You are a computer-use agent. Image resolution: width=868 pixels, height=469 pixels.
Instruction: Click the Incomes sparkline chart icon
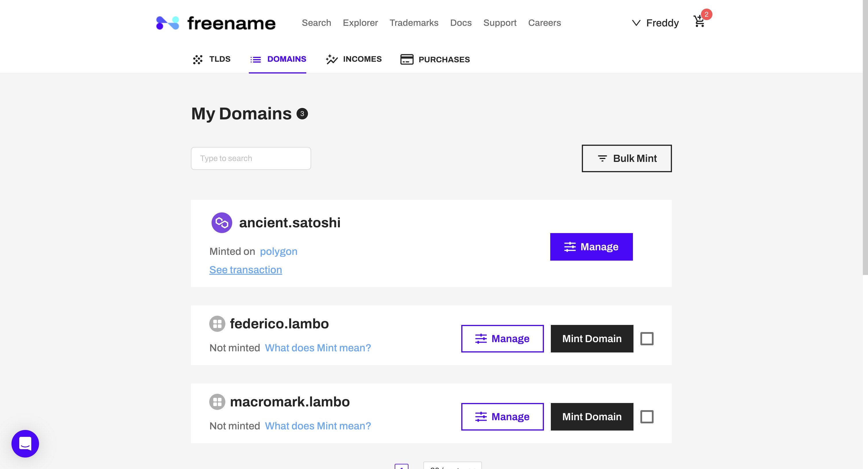[x=332, y=59]
